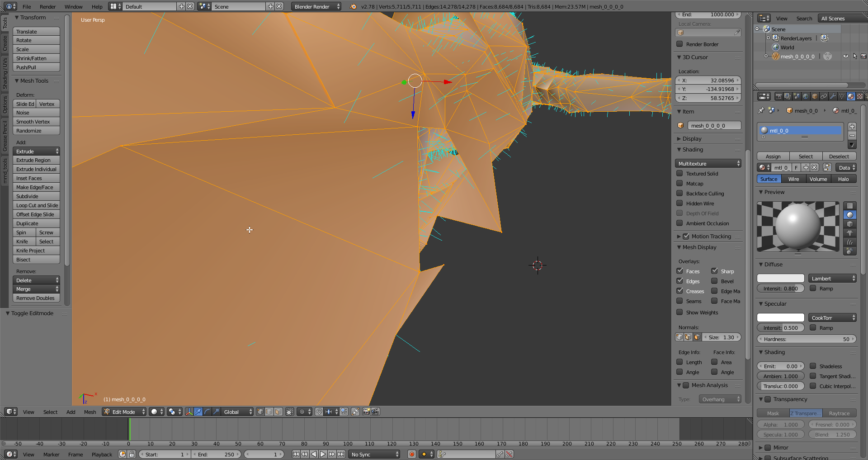Open the Multitexture shading dropdown
868x460 pixels.
708,163
